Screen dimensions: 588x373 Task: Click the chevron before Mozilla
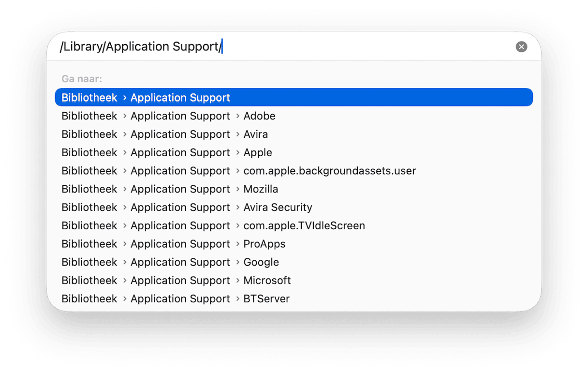coord(238,189)
